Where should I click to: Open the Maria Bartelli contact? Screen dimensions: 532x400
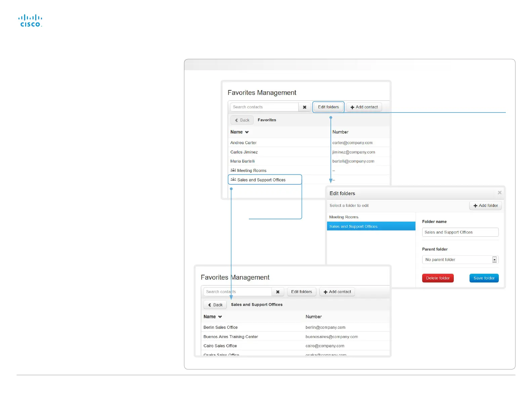click(x=242, y=161)
